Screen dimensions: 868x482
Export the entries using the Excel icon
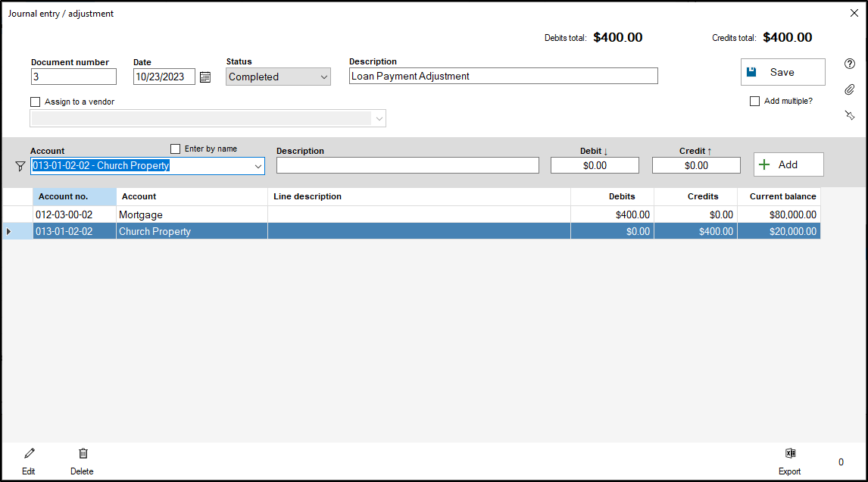[x=790, y=453]
